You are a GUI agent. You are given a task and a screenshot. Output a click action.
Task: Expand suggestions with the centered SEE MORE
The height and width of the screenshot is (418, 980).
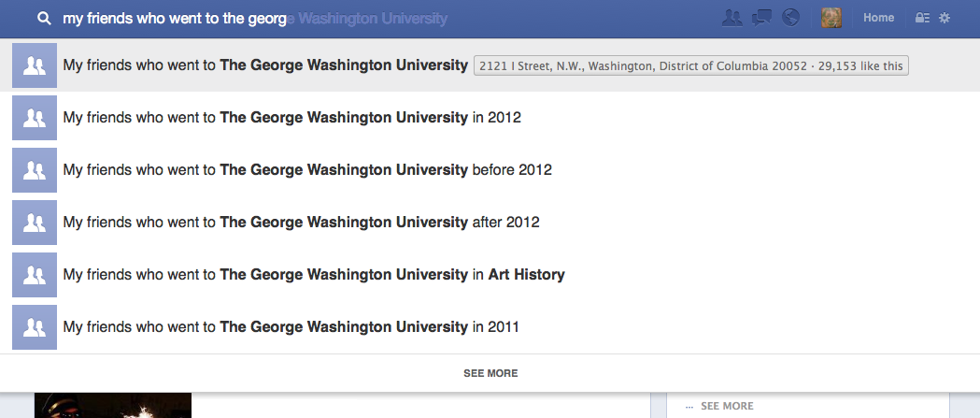point(490,373)
